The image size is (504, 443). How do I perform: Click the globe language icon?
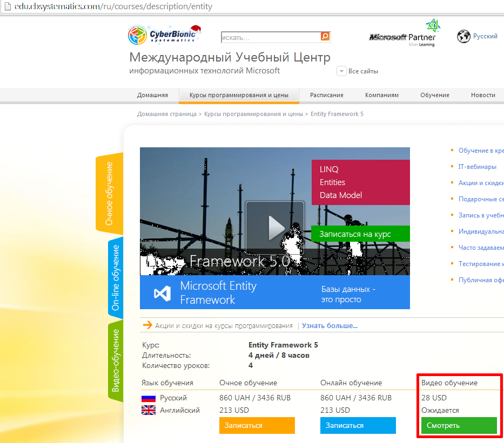(463, 37)
